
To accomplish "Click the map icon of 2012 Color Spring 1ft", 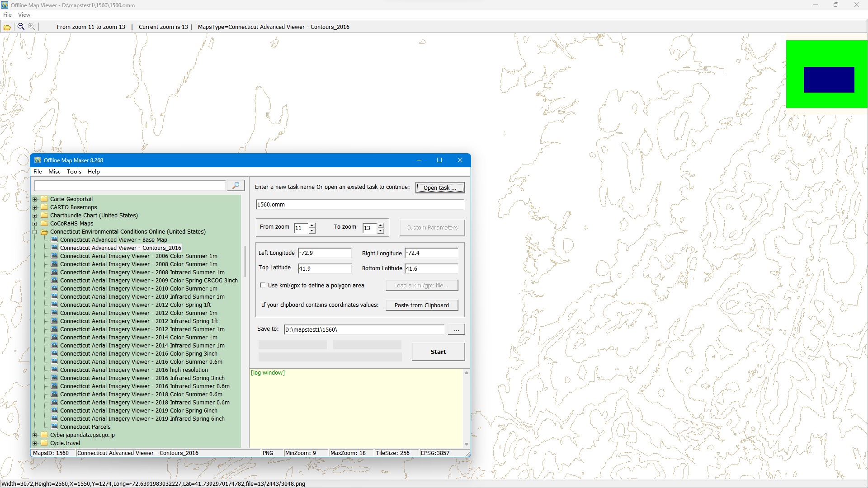I will [x=54, y=305].
